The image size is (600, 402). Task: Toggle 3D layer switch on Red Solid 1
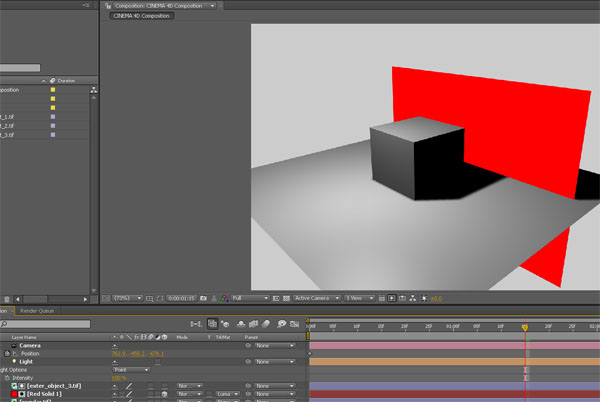(x=164, y=394)
